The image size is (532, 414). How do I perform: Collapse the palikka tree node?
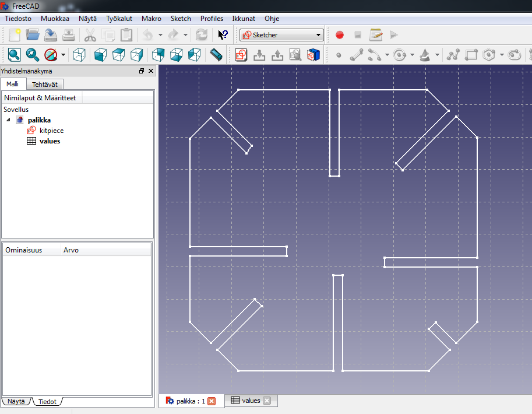pos(9,120)
